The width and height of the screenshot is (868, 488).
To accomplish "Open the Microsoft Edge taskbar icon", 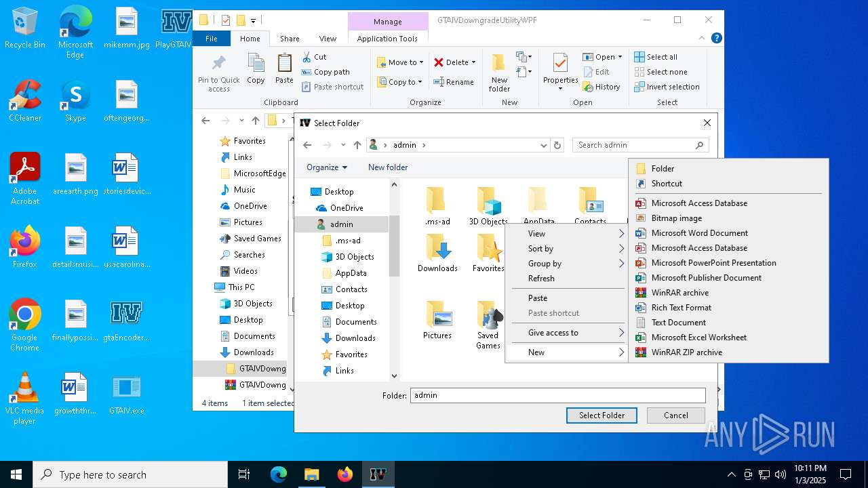I will 279,474.
